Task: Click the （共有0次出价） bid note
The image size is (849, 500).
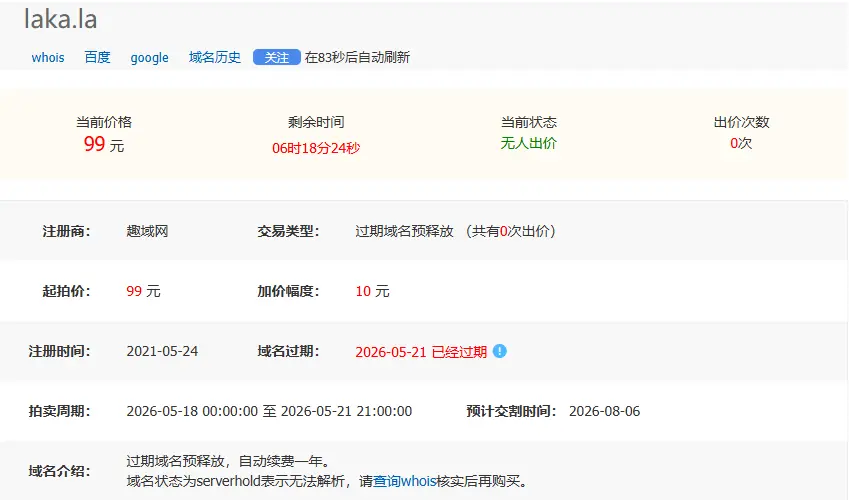Action: tap(511, 231)
